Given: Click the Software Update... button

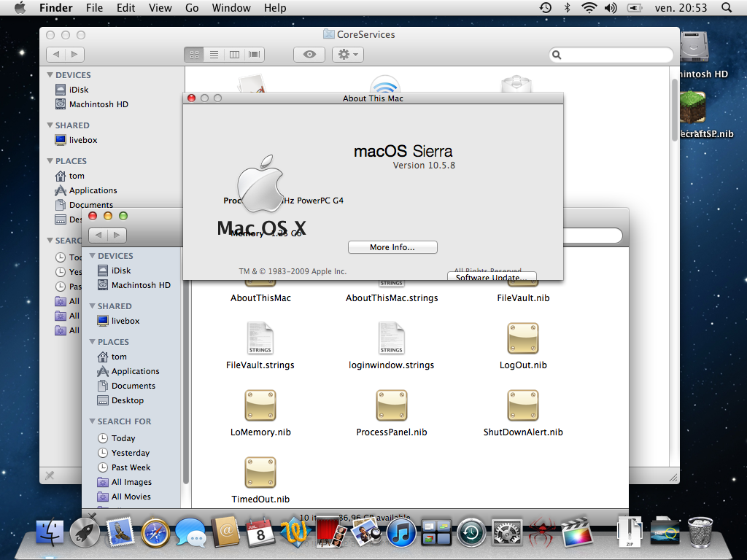Looking at the screenshot, I should (x=492, y=276).
